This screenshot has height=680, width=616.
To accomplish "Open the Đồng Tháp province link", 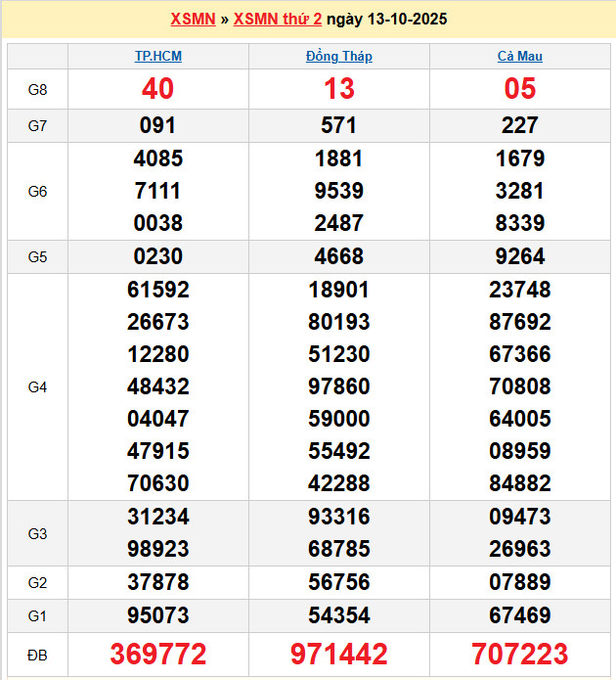I will [339, 57].
